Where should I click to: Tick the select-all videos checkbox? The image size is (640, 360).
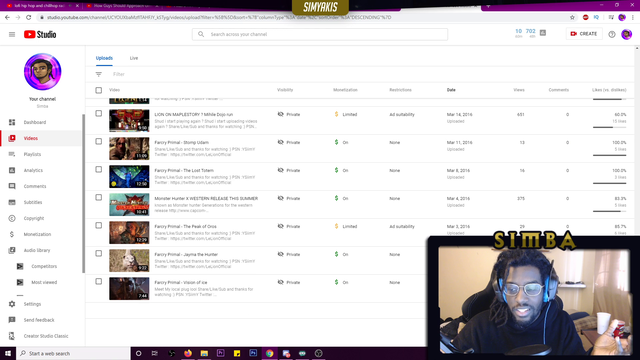(x=98, y=90)
